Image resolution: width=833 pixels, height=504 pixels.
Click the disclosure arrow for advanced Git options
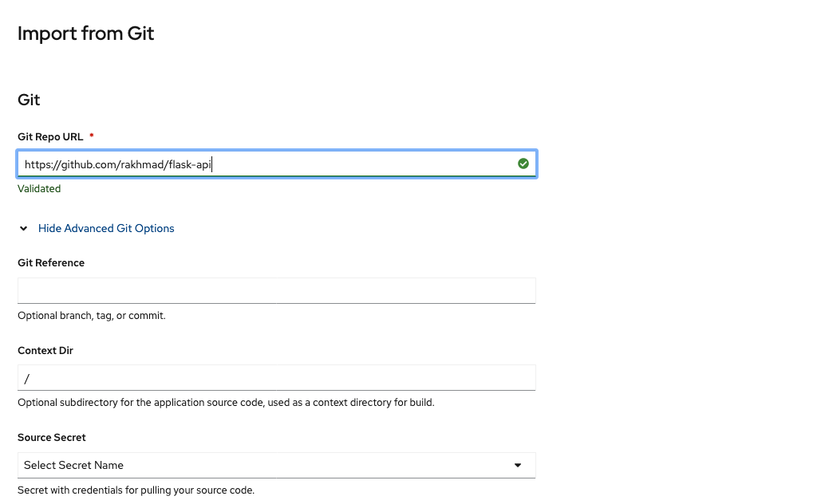(23, 228)
